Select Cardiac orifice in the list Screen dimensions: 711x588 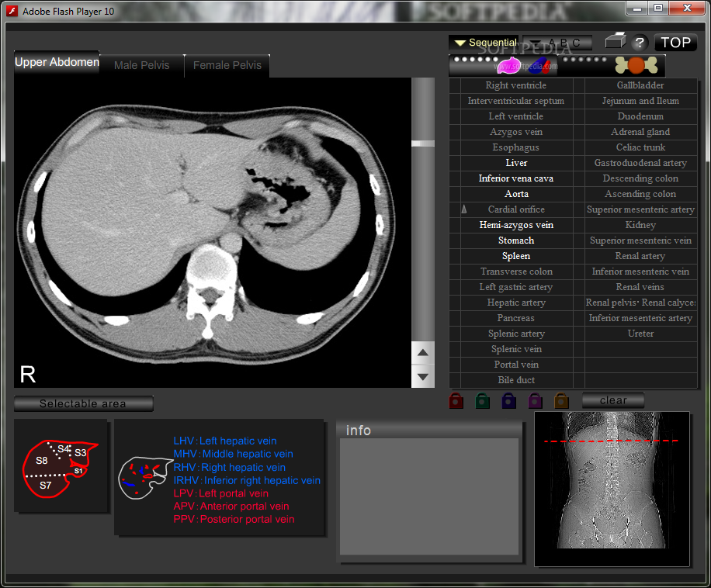click(x=516, y=209)
